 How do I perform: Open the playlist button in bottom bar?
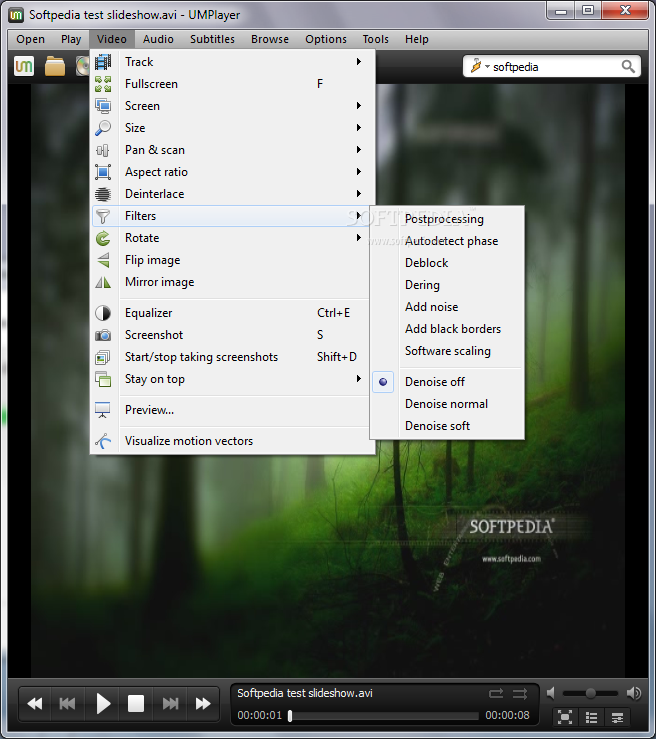coord(591,717)
